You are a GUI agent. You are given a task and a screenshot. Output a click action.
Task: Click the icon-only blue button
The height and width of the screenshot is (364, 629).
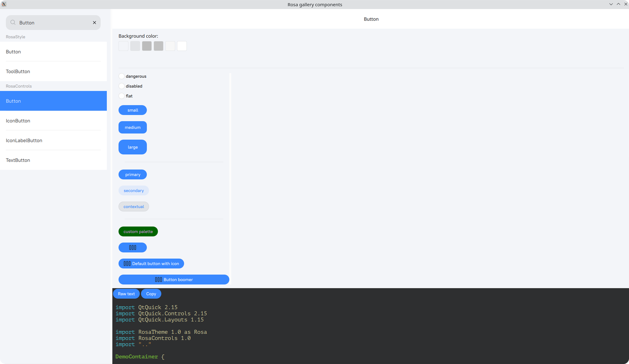[133, 247]
